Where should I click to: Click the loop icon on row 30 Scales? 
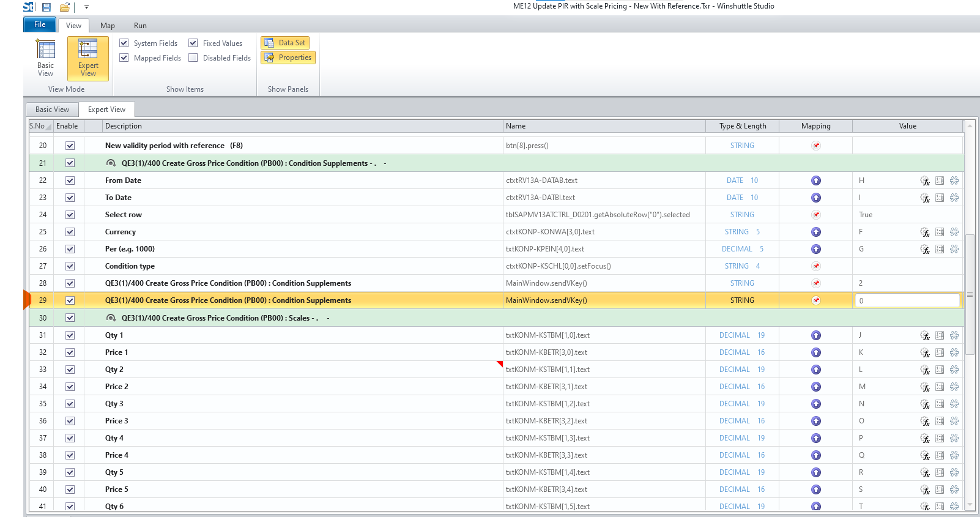[111, 318]
